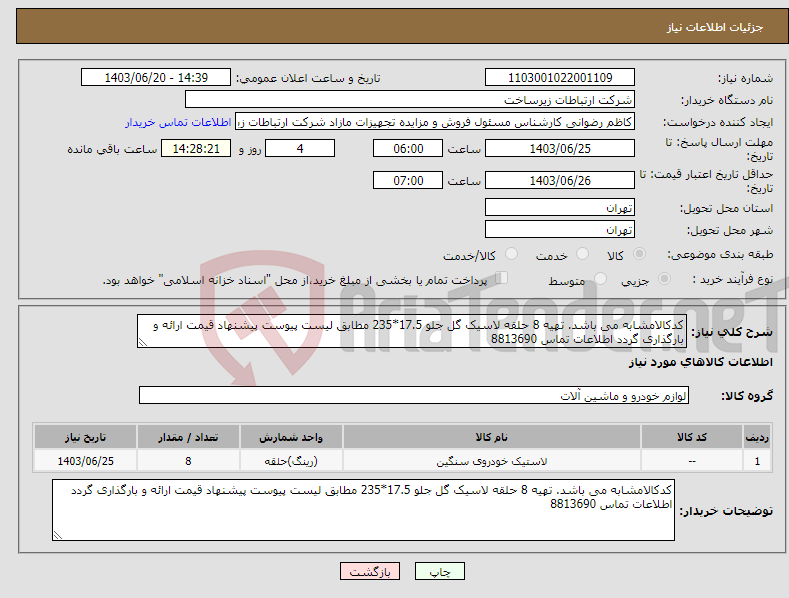Click the تاریخ نیاز column header
Image resolution: width=789 pixels, height=598 pixels.
coord(86,437)
